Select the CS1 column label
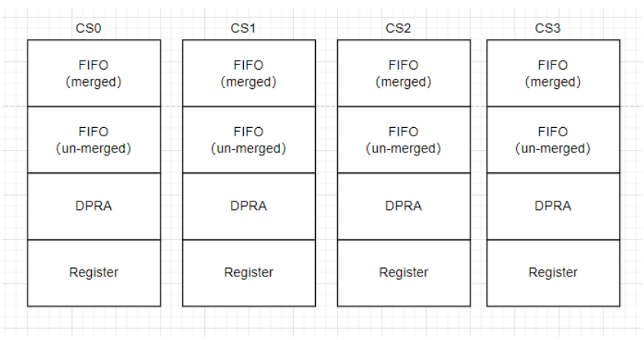Viewport: 644px width, 340px height. pyautogui.click(x=243, y=28)
